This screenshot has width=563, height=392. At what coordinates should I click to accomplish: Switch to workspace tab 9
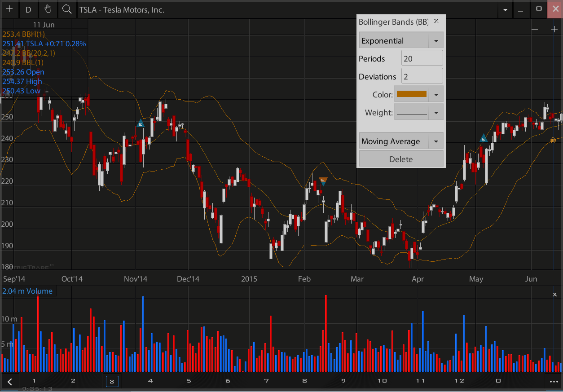(x=343, y=381)
